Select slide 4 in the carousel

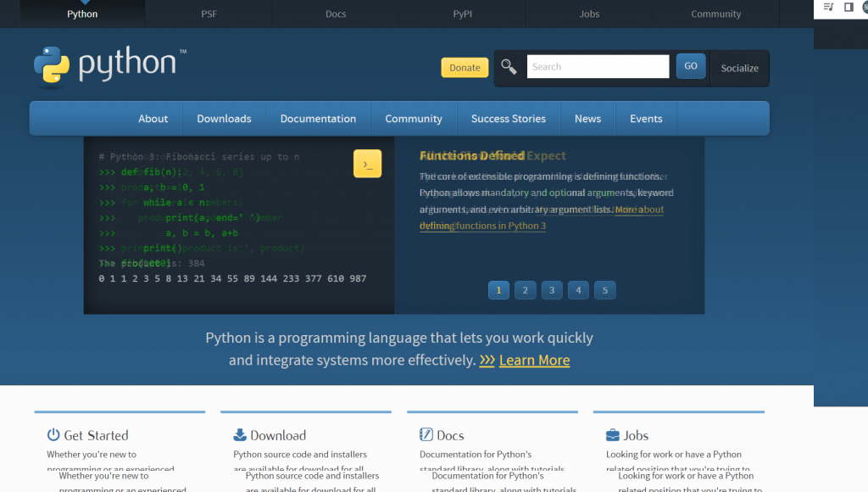pyautogui.click(x=578, y=290)
